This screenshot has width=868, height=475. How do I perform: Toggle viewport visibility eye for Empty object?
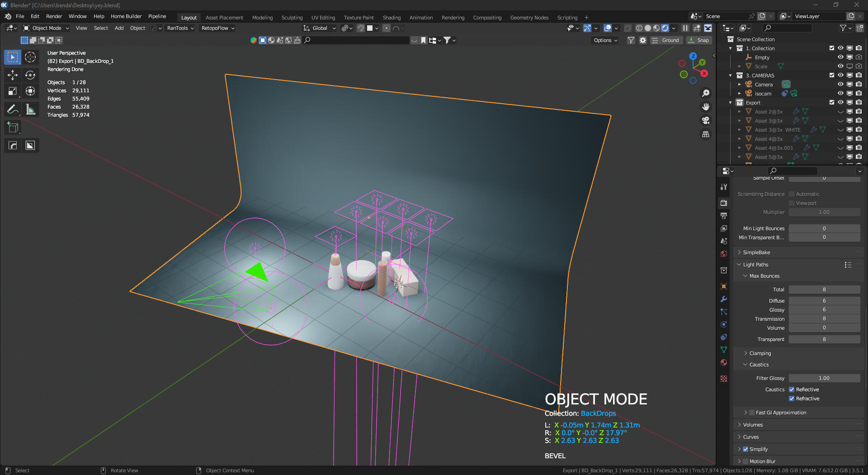point(840,57)
